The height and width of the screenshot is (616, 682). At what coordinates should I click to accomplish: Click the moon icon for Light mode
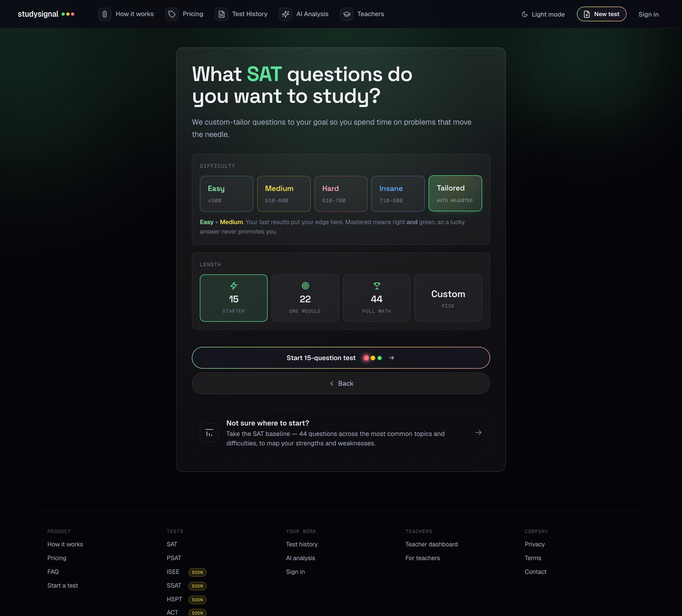(525, 14)
